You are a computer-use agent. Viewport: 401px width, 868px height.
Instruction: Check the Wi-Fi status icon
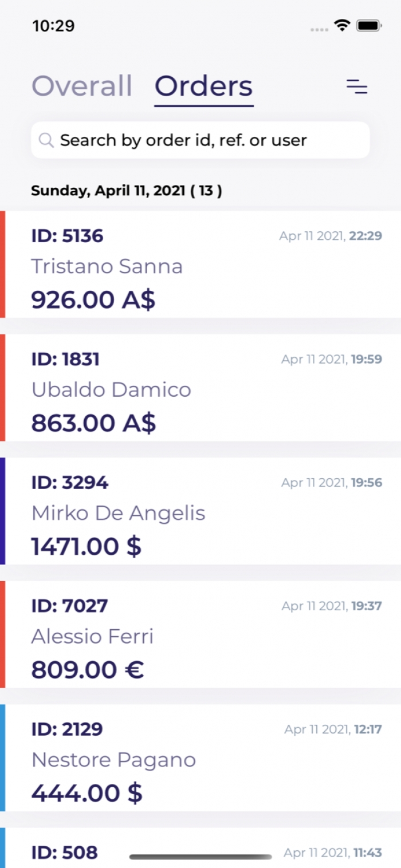[x=343, y=25]
